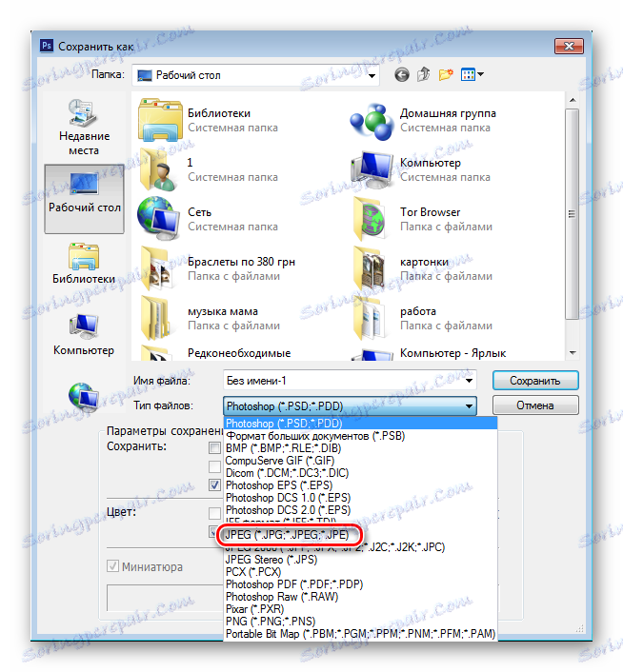623x672 pixels.
Task: Select the Сеть network item
Action: click(x=208, y=220)
